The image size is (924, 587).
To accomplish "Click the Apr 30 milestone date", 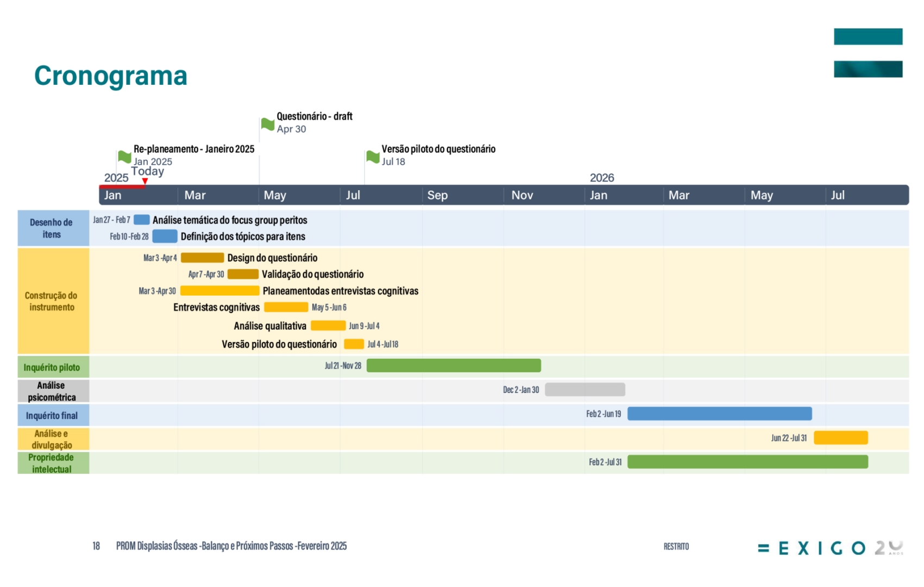I will pos(292,129).
